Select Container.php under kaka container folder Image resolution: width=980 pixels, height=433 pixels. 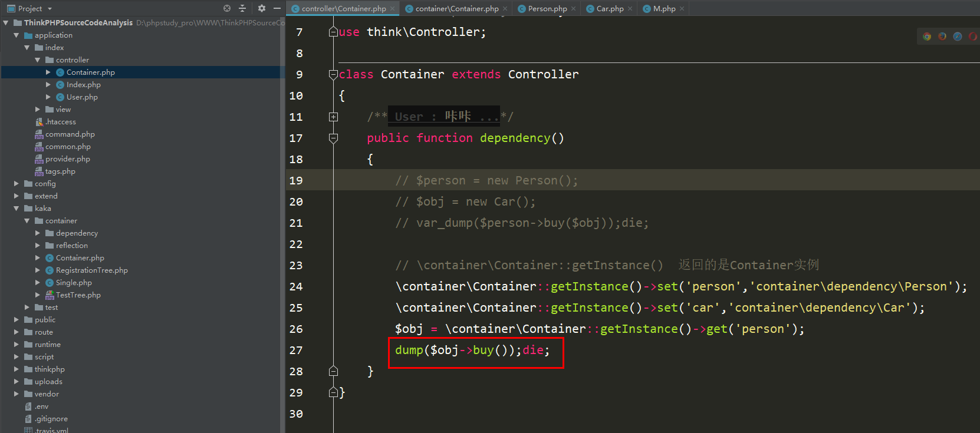coord(80,258)
